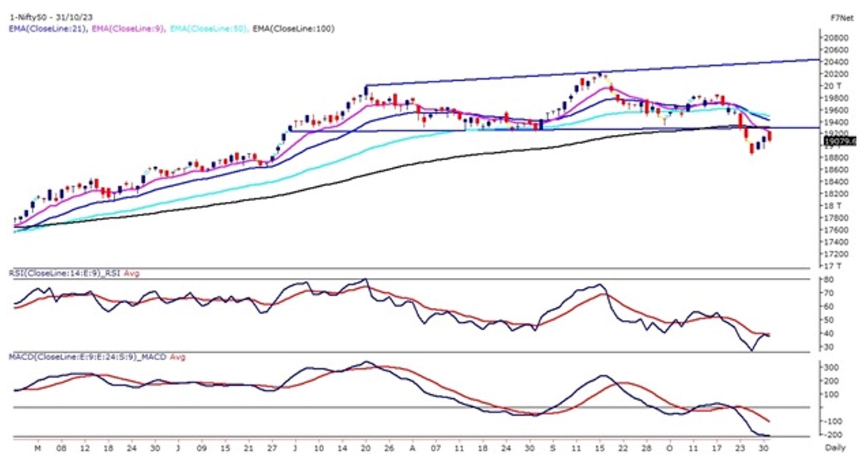Click the 80 level on RSI axis
The image size is (868, 460).
(830, 279)
